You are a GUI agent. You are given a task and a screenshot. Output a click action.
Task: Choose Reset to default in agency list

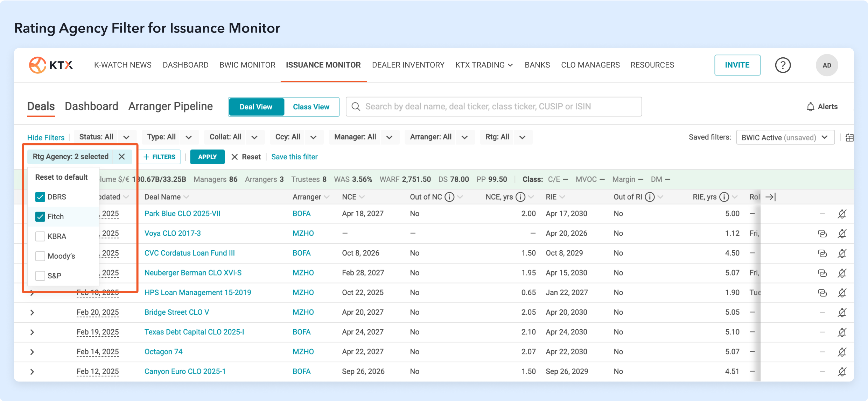coord(62,177)
